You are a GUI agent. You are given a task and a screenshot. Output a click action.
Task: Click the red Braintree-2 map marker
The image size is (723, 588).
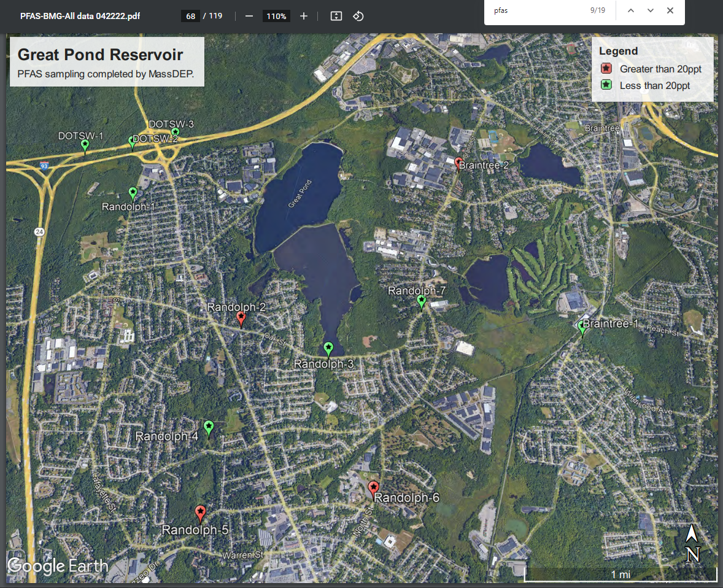click(458, 163)
